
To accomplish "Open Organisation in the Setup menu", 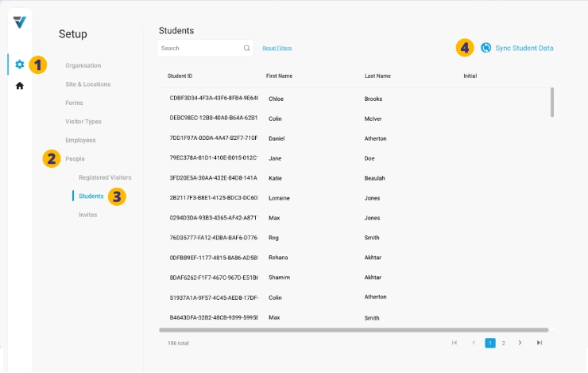I will pos(83,65).
